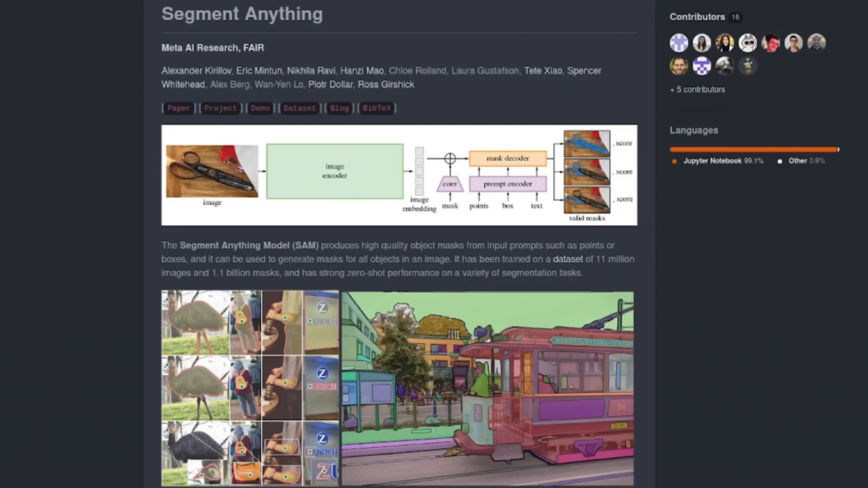868x488 pixels.
Task: Launch the Demo link
Action: [260, 108]
